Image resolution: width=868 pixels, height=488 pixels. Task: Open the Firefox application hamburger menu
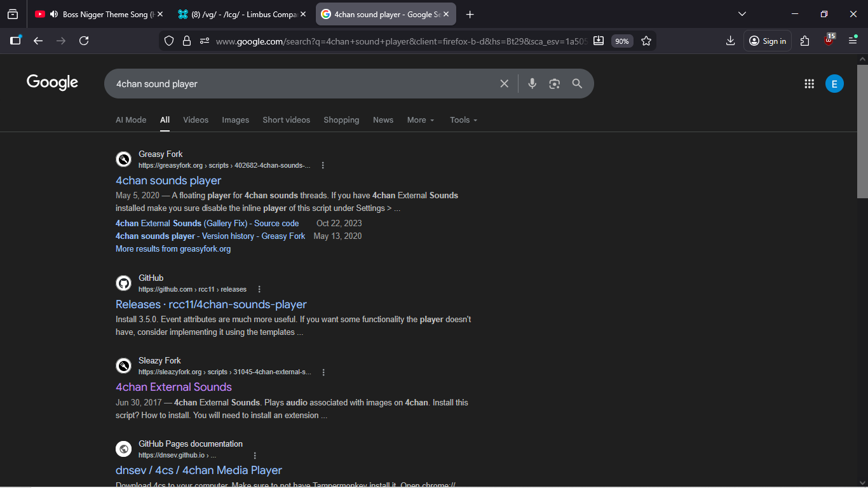(x=853, y=41)
